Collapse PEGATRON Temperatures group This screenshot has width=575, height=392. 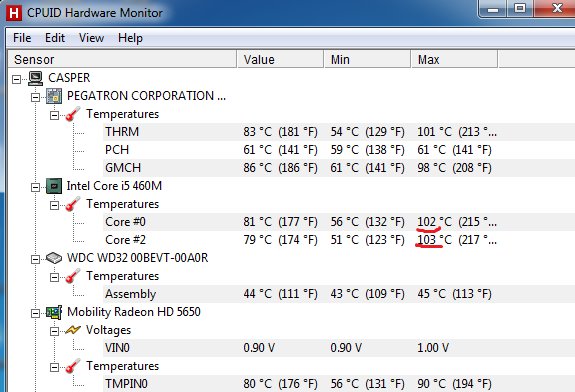tap(54, 115)
